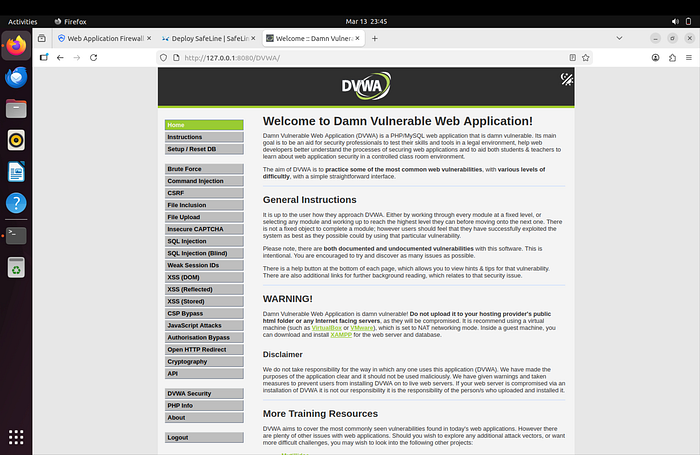700x455 pixels.
Task: Close the Welcome DVWA tab
Action: [x=357, y=38]
